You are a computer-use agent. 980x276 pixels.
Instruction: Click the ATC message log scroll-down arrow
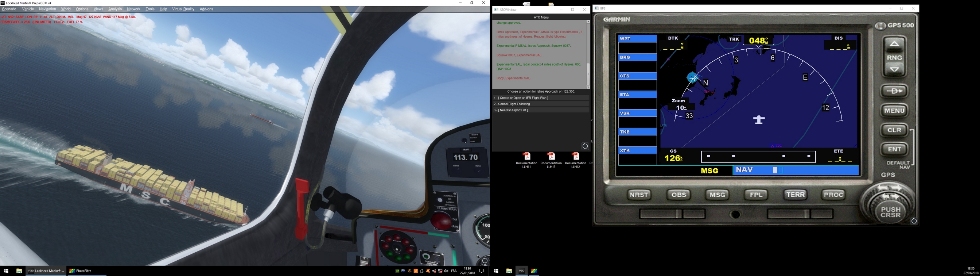588,87
